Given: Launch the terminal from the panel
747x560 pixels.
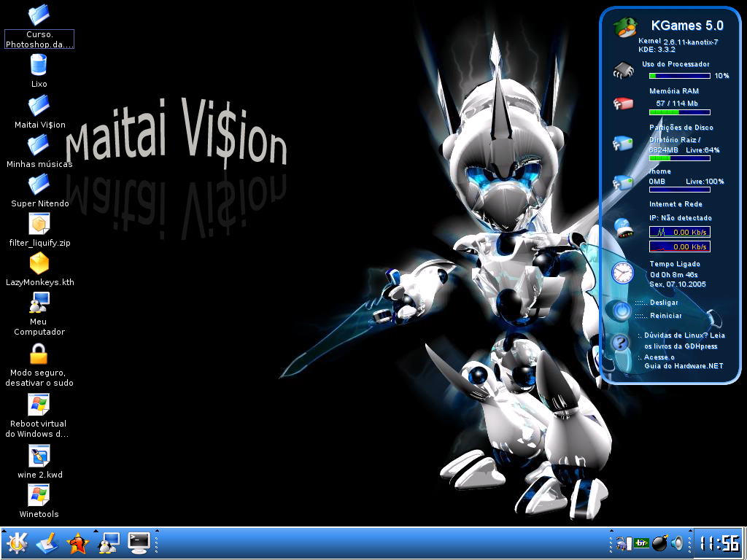Looking at the screenshot, I should pos(139,543).
